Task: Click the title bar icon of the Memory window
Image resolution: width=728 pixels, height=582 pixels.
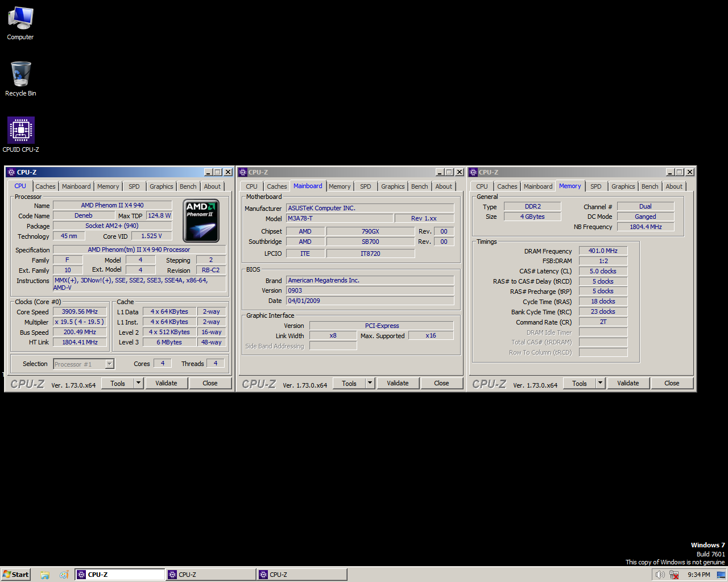Action: pyautogui.click(x=473, y=172)
